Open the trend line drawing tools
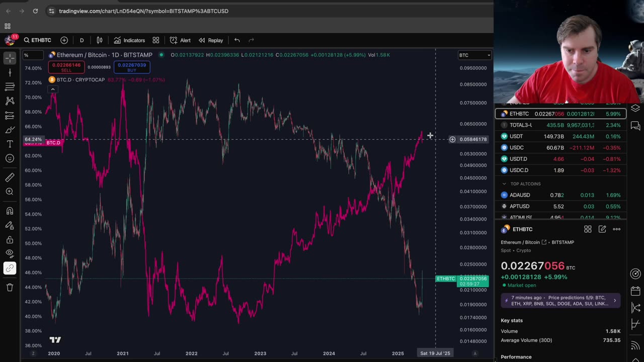This screenshot has height=362, width=644. [x=10, y=73]
